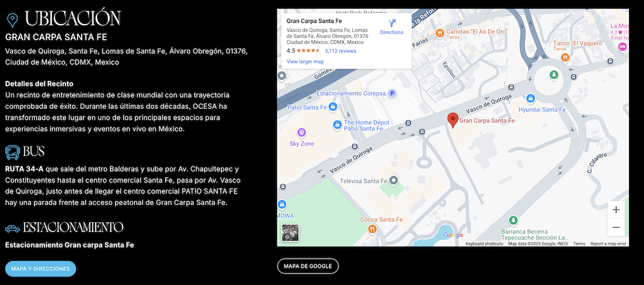
Task: Click the Televisa Santa Fe map marker
Action: click(x=393, y=181)
